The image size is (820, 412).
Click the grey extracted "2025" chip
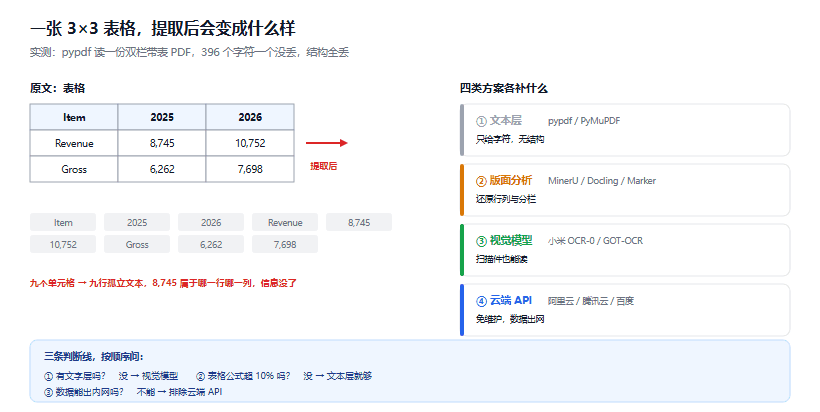point(137,222)
